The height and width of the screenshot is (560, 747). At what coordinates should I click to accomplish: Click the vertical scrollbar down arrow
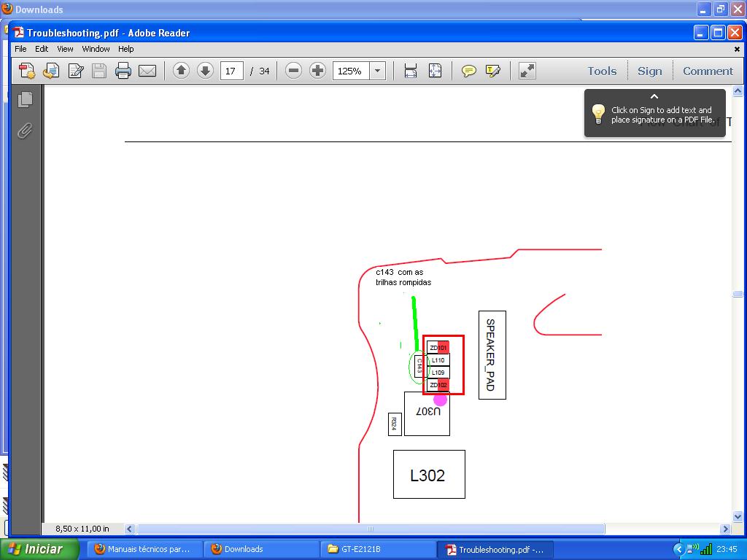[738, 516]
